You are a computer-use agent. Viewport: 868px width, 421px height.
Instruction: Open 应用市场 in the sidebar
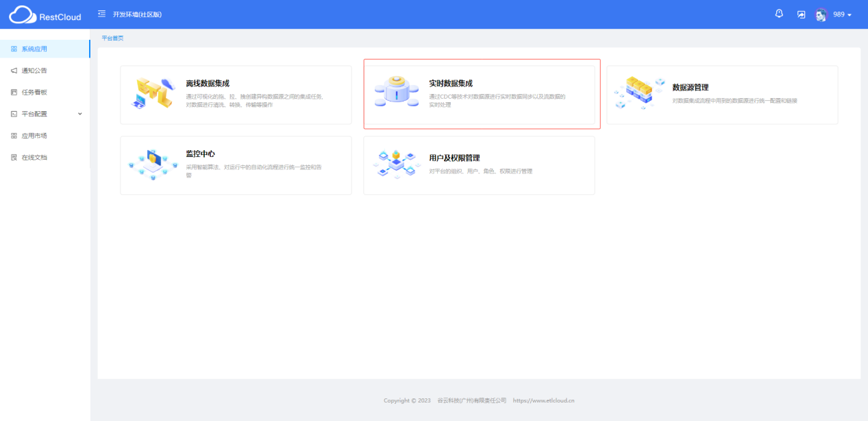click(x=45, y=136)
